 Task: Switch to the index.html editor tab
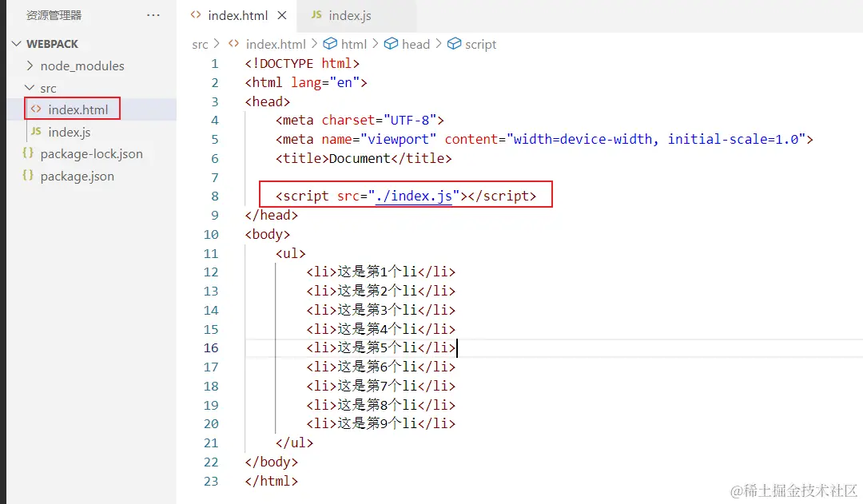238,15
